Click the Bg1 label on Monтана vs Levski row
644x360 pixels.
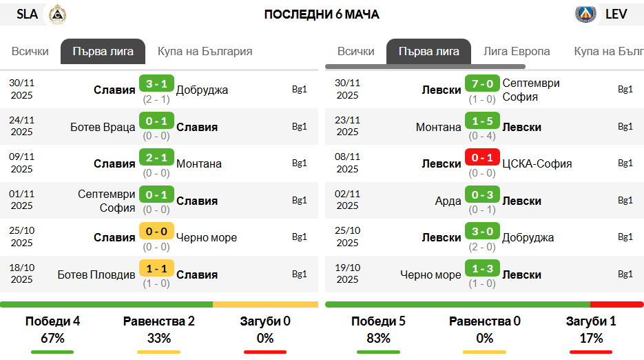625,126
